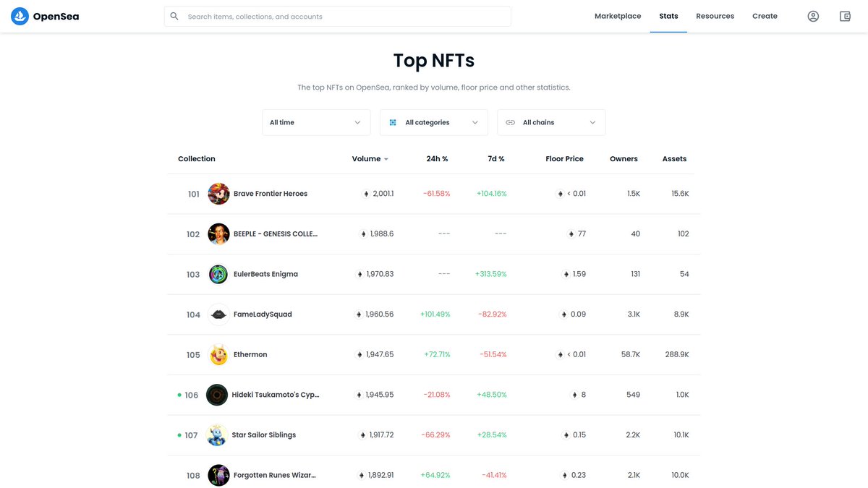Click the 58.7K owners value

point(631,355)
